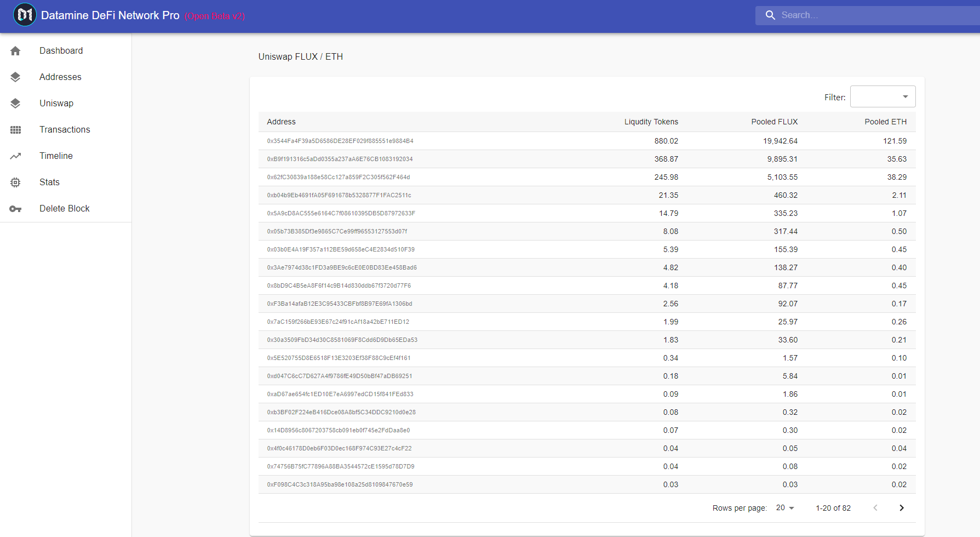Open address 0xd047C6cC7D627A4f9786fE49D50bBf47aDB69251
The image size is (980, 537).
click(340, 376)
